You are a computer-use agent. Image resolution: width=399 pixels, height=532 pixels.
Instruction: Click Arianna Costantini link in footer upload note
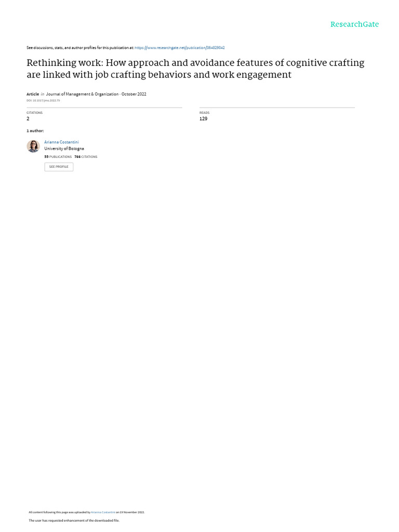pyautogui.click(x=103, y=512)
